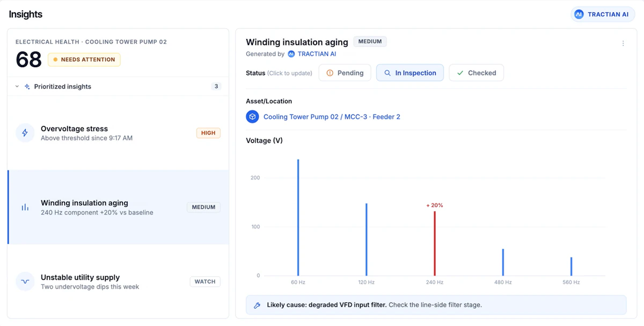
Task: Click the waveform icon for Unstable utility supply
Action: [25, 281]
